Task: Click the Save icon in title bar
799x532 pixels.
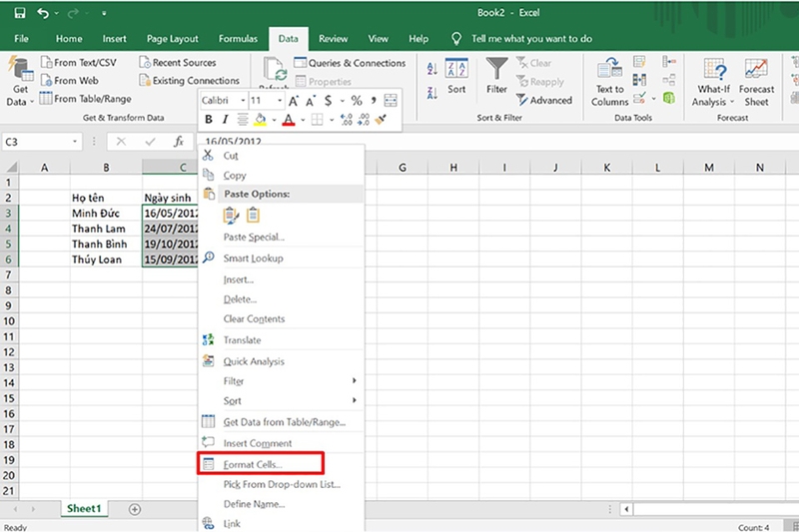Action: [20, 13]
